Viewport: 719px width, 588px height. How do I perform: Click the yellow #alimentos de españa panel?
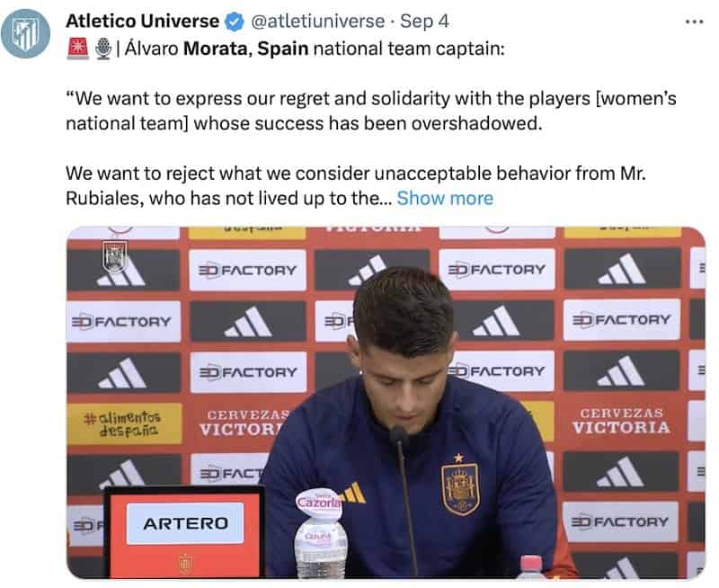point(124,423)
